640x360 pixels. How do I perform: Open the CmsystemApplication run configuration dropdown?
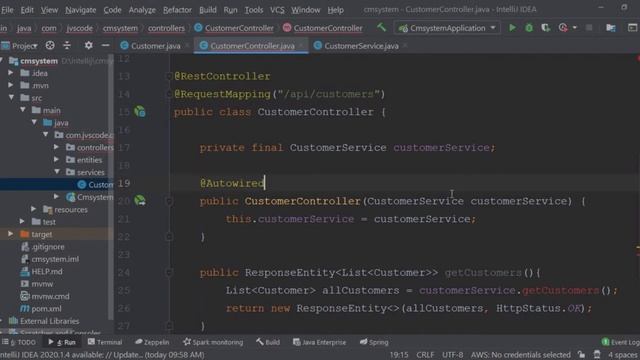(447, 28)
